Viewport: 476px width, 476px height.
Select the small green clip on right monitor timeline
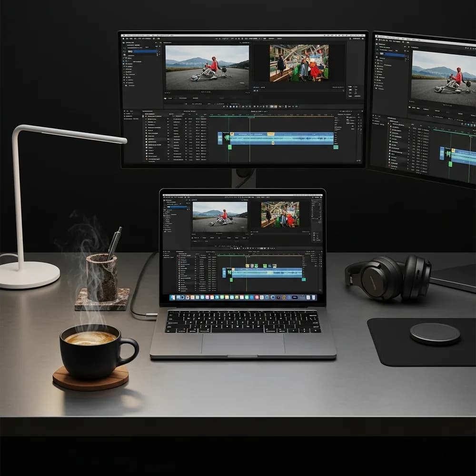click(450, 164)
